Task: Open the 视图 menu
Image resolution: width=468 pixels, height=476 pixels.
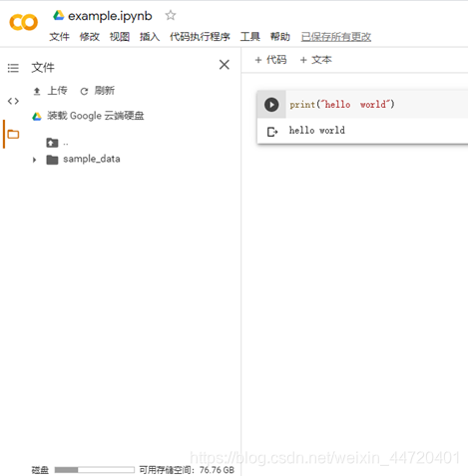Action: [120, 37]
